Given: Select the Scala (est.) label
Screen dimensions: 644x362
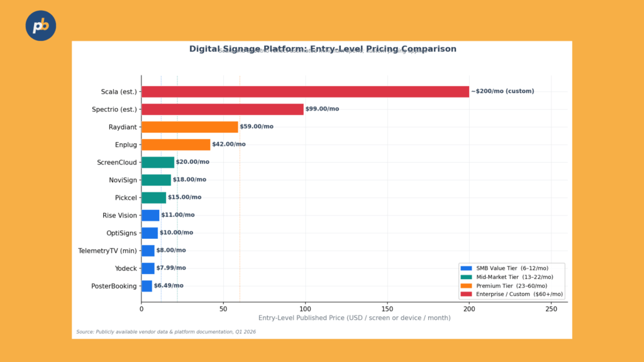Looking at the screenshot, I should [x=119, y=92].
